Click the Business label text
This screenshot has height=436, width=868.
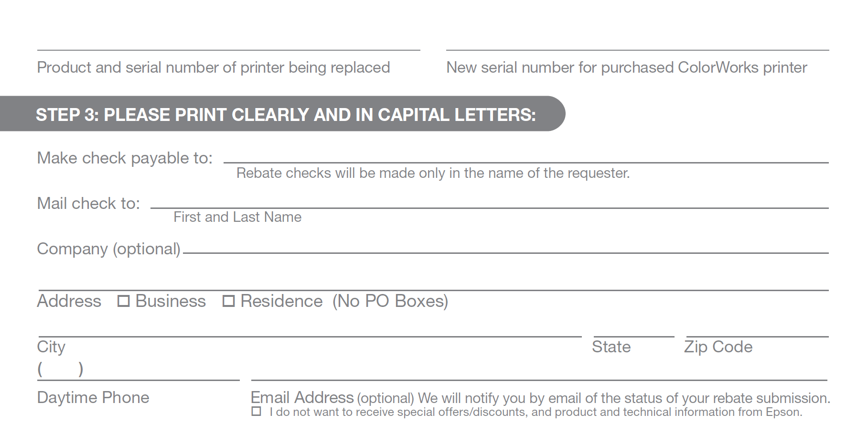coord(171,301)
